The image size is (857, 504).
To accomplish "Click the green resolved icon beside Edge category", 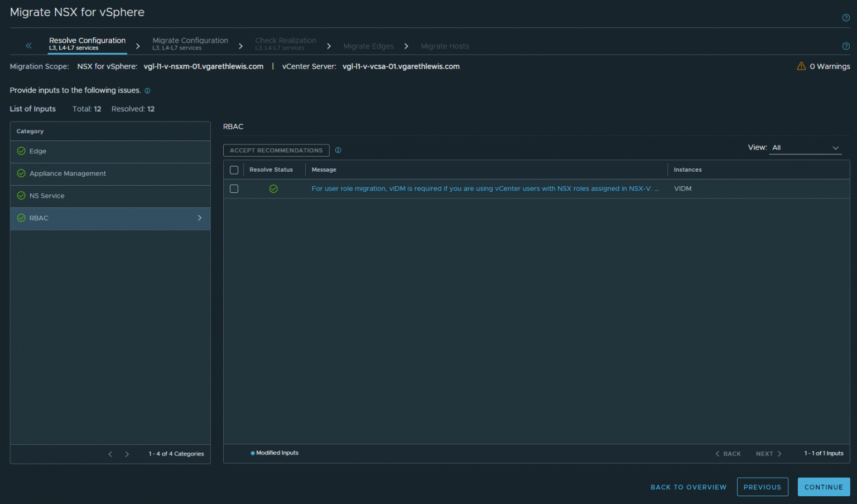I will tap(20, 151).
